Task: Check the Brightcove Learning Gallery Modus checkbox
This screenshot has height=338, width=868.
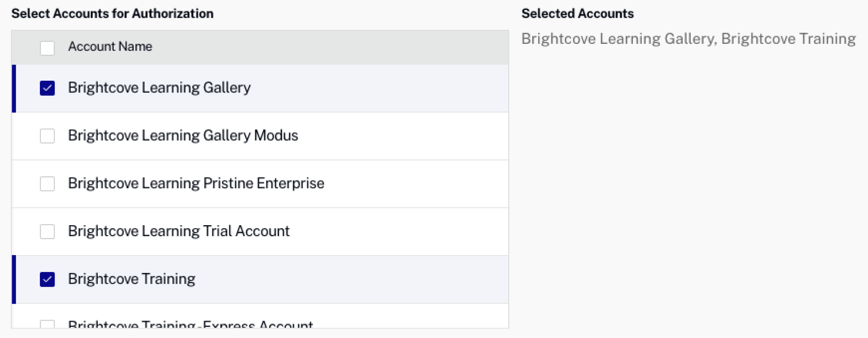Action: pyautogui.click(x=47, y=135)
